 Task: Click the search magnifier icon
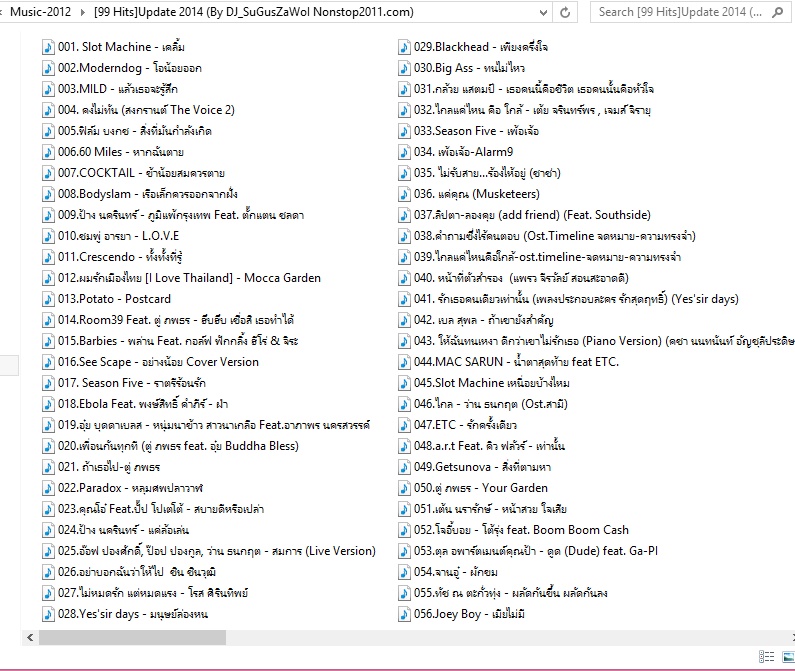777,13
